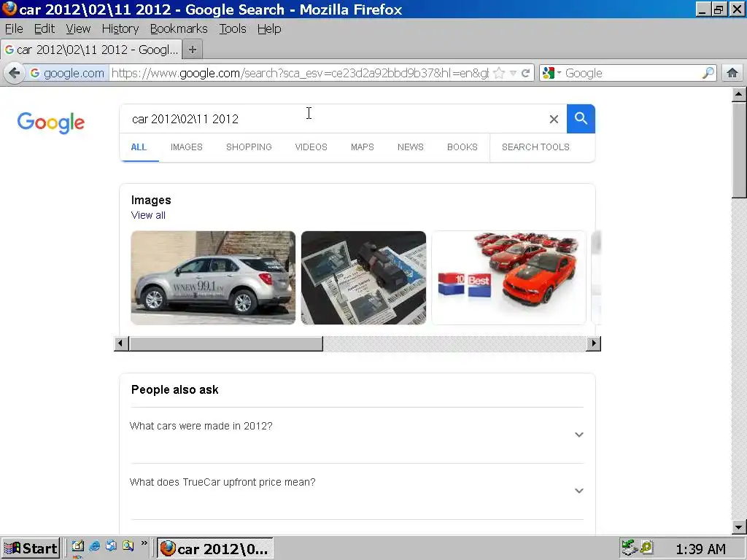
Task: Click the Firefox back arrow button
Action: click(15, 73)
